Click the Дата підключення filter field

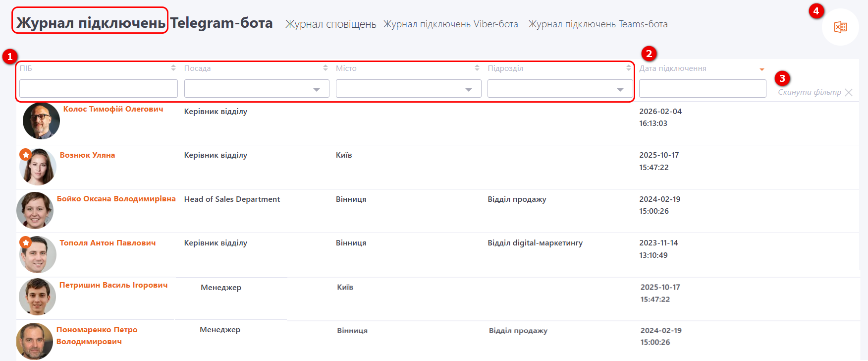[x=702, y=89]
